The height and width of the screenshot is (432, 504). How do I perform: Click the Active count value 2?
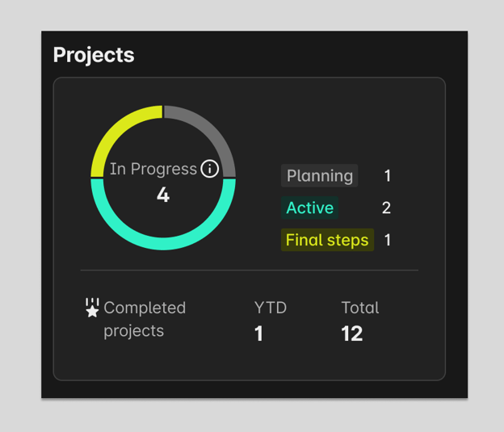pos(387,208)
